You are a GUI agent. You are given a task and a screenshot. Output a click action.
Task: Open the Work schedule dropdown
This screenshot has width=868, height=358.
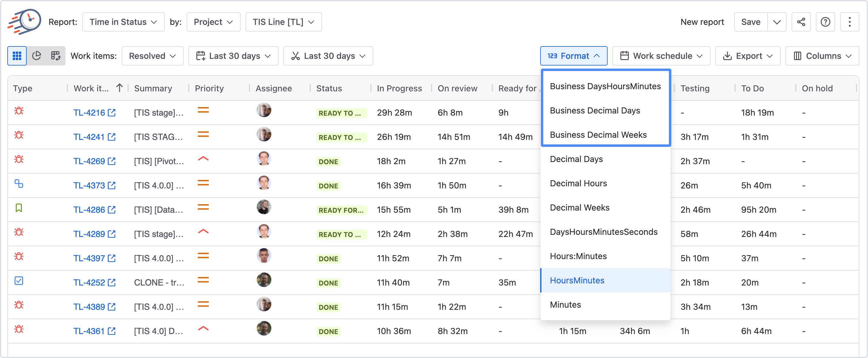click(661, 56)
